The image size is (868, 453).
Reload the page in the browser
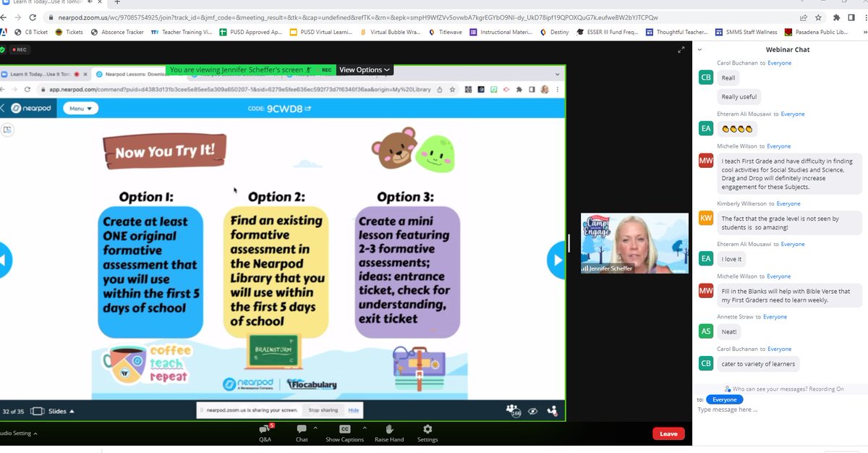[34, 17]
